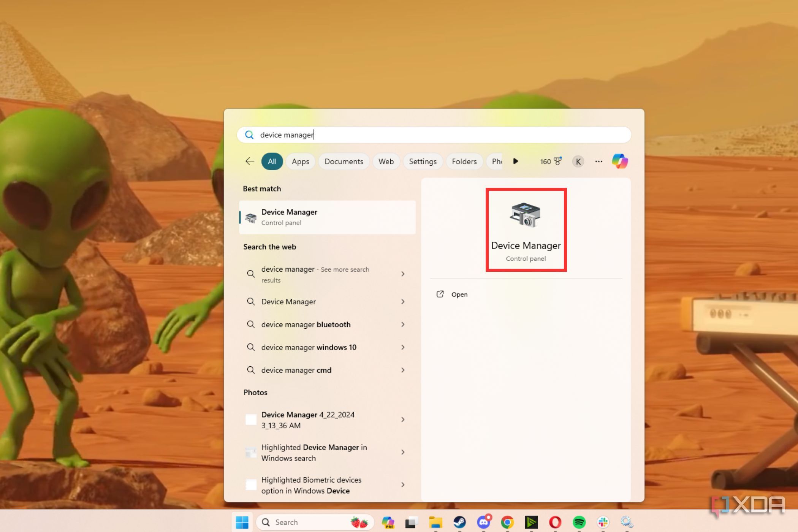Click the forward arrow to reveal more filters

[x=515, y=161]
